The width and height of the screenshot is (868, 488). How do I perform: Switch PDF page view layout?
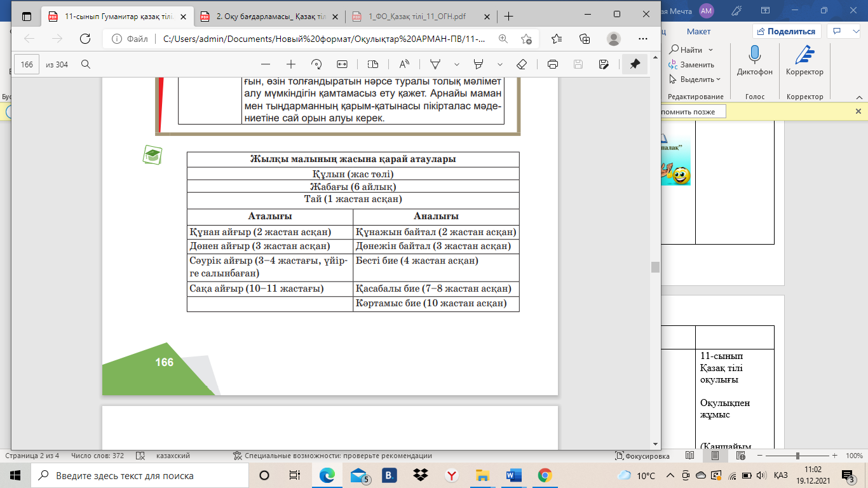point(373,64)
